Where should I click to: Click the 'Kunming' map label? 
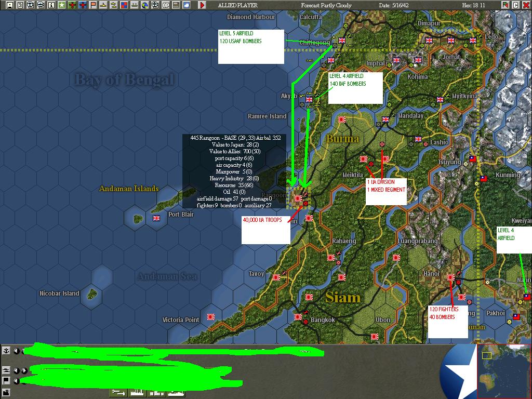click(508, 175)
